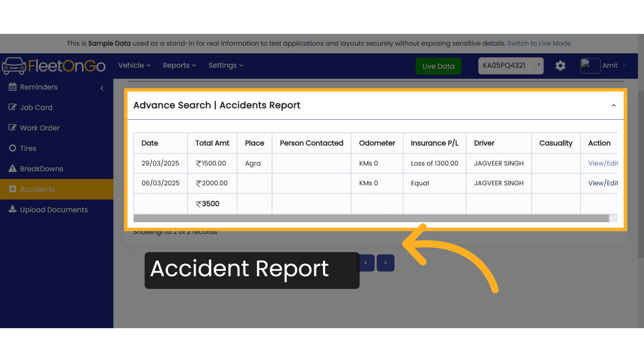Click the Accidents plus-square icon

pos(12,189)
